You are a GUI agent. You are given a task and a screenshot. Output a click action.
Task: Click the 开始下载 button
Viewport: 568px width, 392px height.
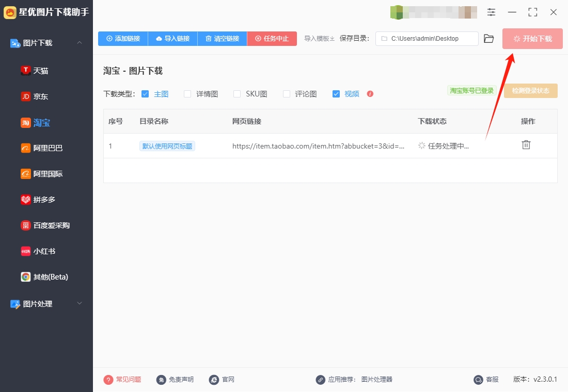(x=532, y=38)
